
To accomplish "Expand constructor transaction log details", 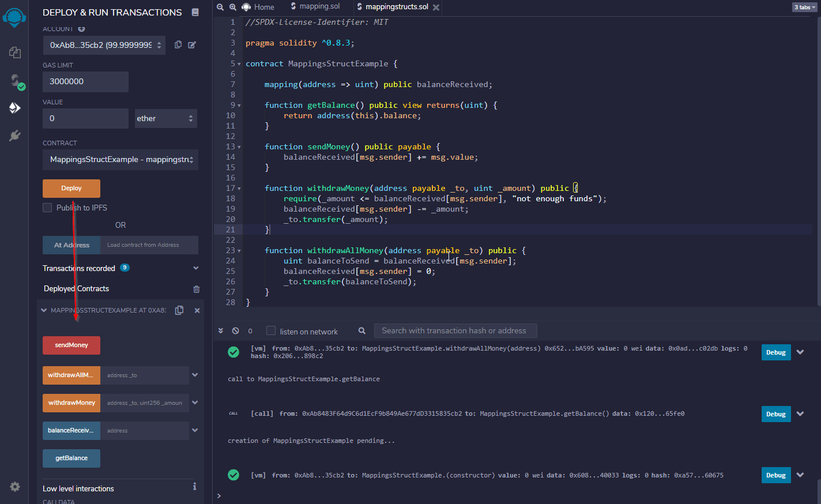I will point(800,475).
